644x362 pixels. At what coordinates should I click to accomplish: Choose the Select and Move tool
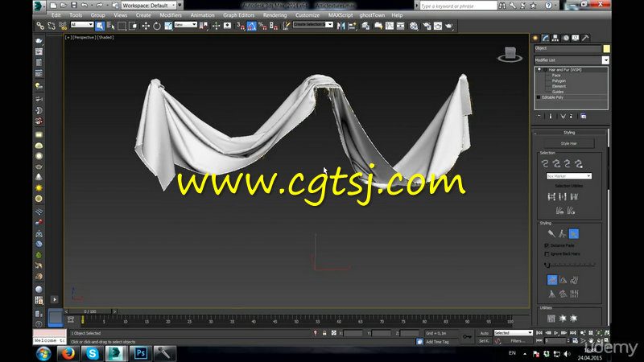(x=146, y=26)
